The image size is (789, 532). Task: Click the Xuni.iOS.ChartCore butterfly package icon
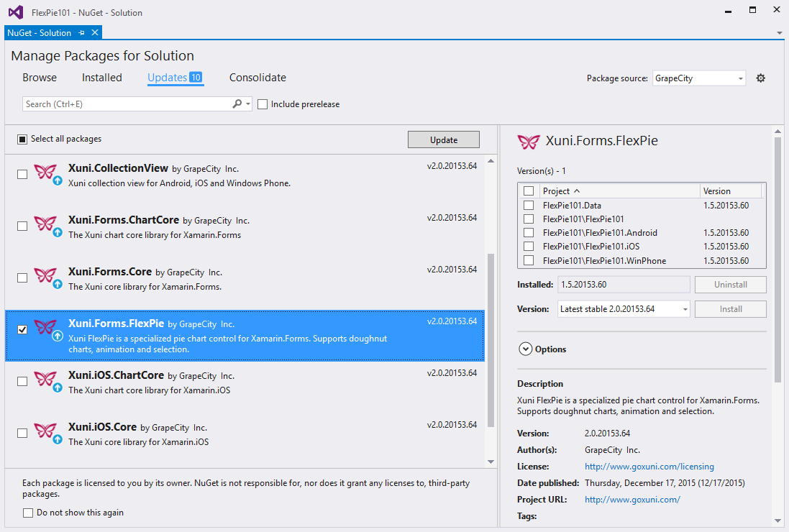45,379
